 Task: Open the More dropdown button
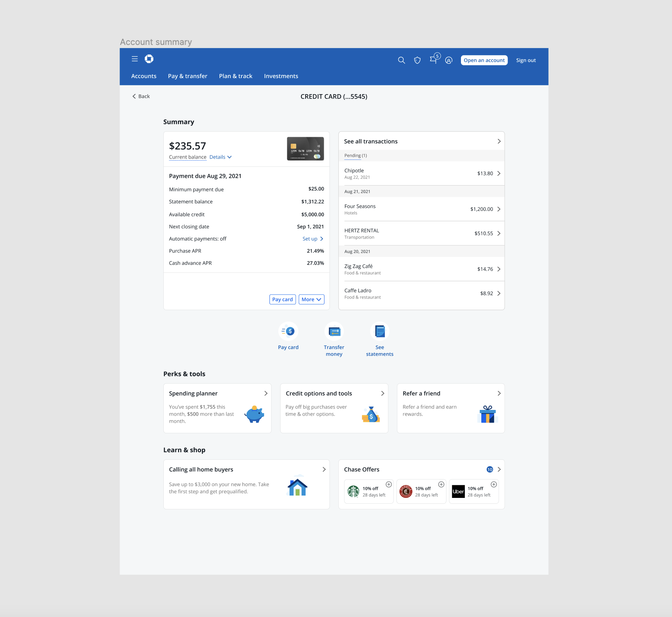[x=311, y=300]
